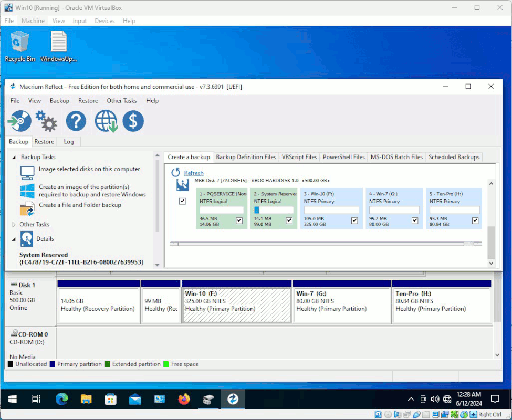Click the MBR Disk 2 disk icon

point(183,185)
